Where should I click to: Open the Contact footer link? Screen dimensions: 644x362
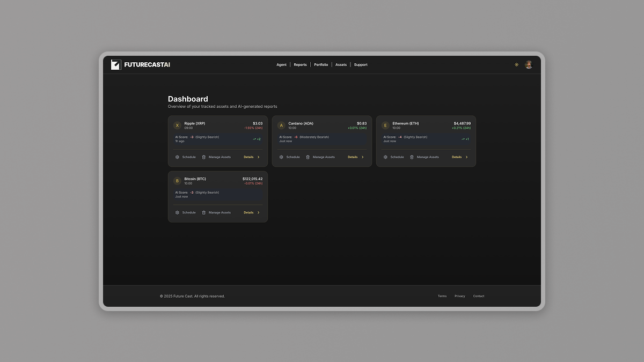click(479, 296)
